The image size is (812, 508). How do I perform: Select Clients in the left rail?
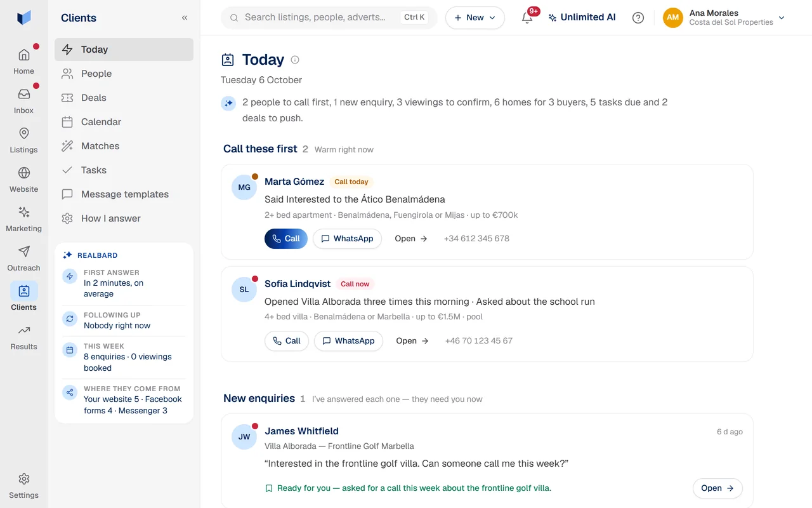pyautogui.click(x=23, y=297)
